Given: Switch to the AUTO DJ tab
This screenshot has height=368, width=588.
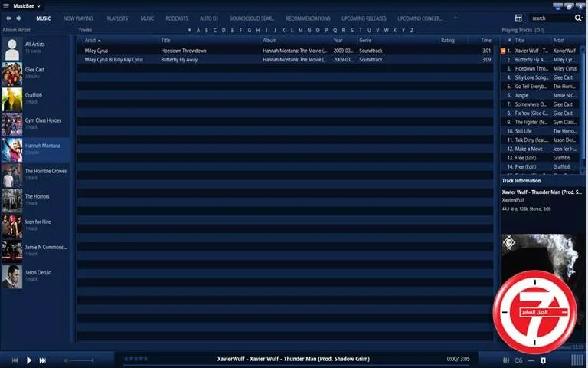Looking at the screenshot, I should point(209,18).
